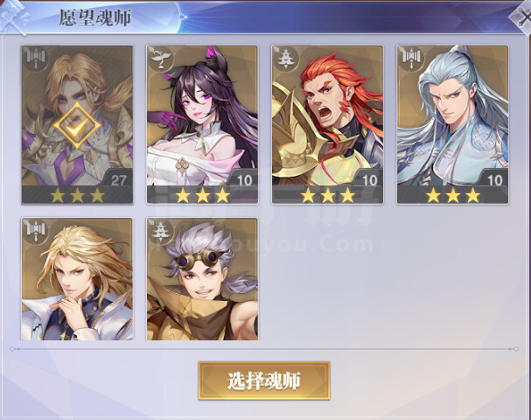Select the black-haired cat-eared girl card
This screenshot has width=531, height=420.
point(202,124)
